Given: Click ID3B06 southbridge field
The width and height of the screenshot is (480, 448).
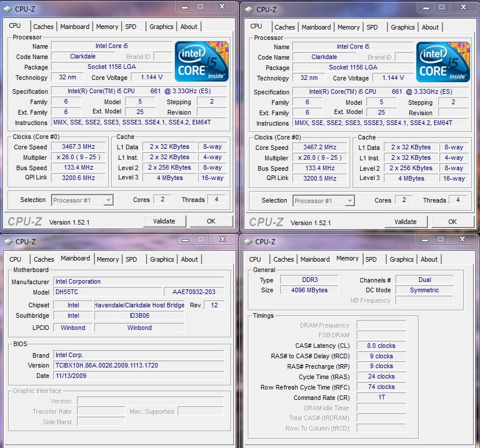Looking at the screenshot, I should (140, 315).
